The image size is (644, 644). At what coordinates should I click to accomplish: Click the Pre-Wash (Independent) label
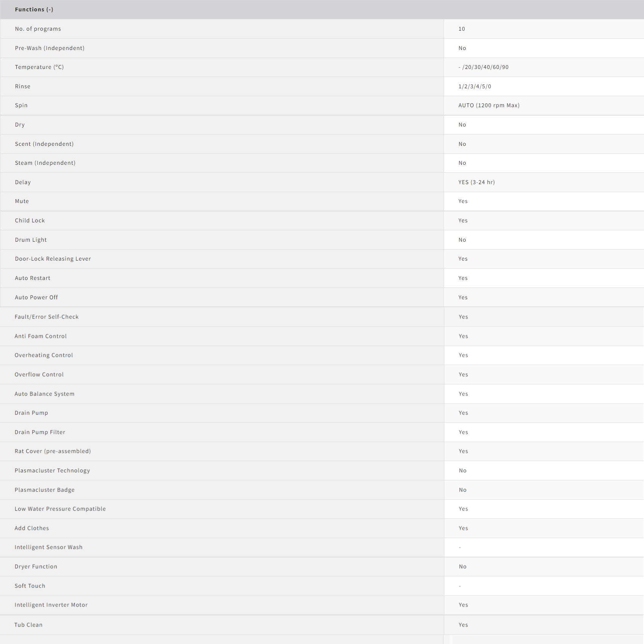tap(50, 48)
